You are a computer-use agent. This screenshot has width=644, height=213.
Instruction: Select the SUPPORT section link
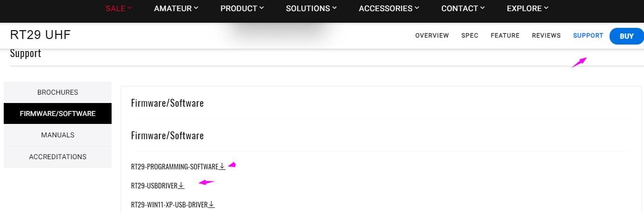tap(588, 36)
